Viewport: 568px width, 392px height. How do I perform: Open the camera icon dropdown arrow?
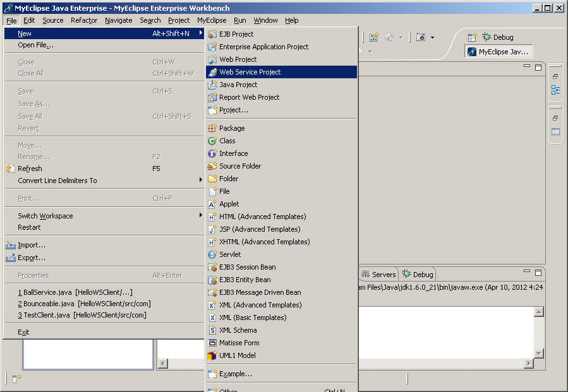click(x=432, y=37)
